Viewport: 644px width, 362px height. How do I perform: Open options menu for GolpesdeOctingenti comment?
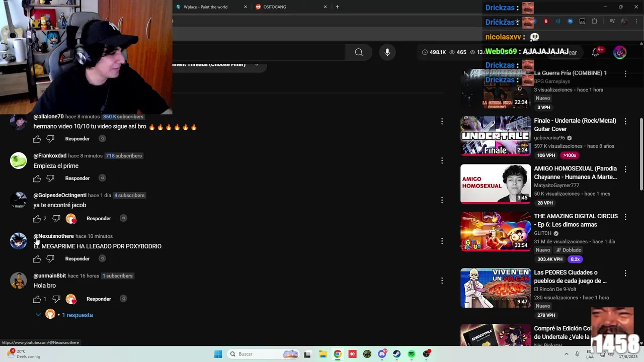tap(442, 200)
